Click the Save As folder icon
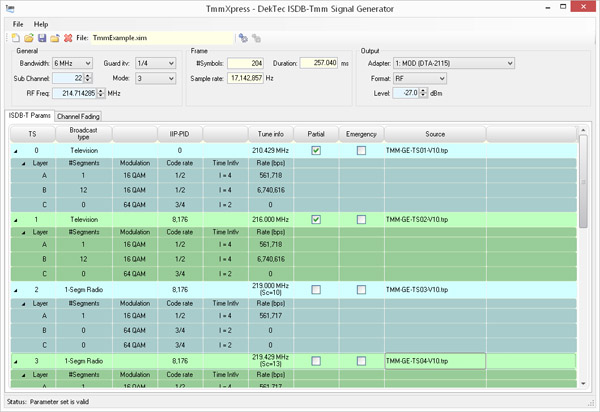Screen dimensions: 600x412 point(55,38)
